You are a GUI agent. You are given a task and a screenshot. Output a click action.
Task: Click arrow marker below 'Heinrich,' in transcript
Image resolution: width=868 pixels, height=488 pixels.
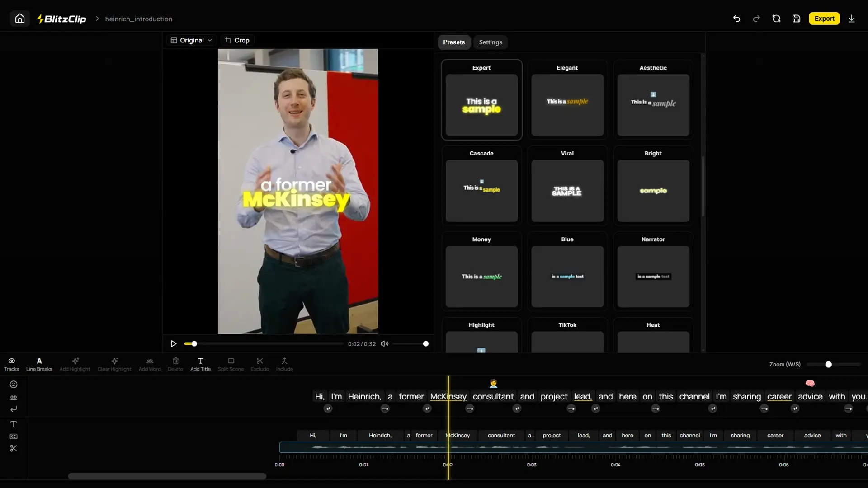[385, 408]
